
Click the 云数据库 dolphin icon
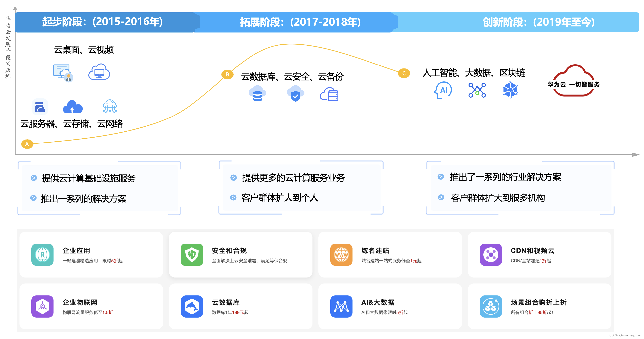(192, 306)
